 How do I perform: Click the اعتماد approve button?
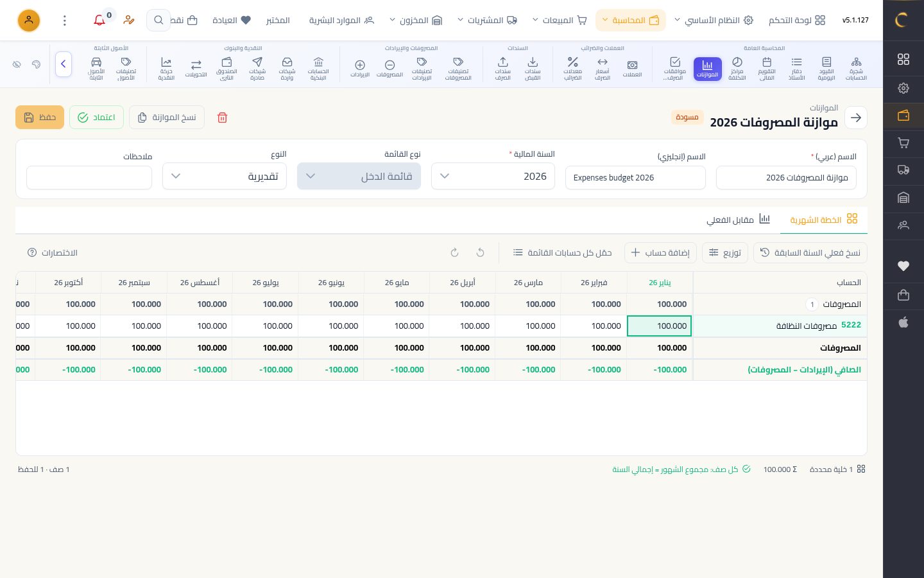click(96, 118)
